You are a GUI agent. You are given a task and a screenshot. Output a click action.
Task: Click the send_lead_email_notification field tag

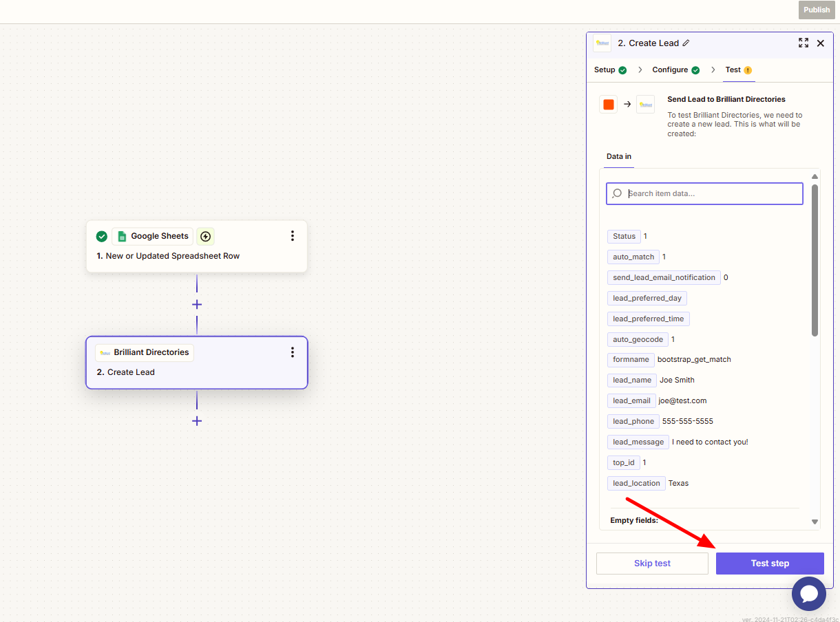point(664,277)
